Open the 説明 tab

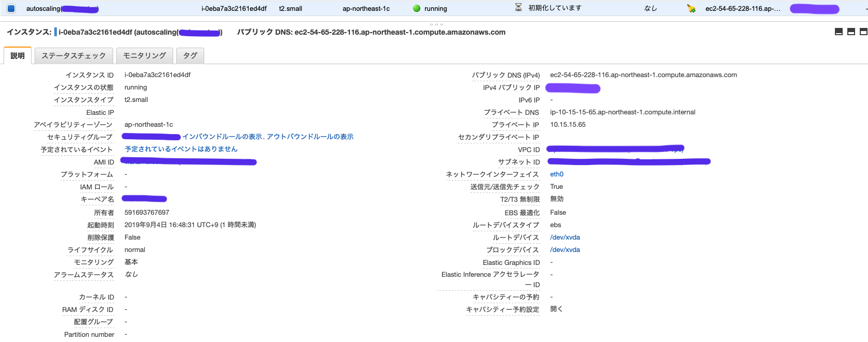click(x=18, y=55)
